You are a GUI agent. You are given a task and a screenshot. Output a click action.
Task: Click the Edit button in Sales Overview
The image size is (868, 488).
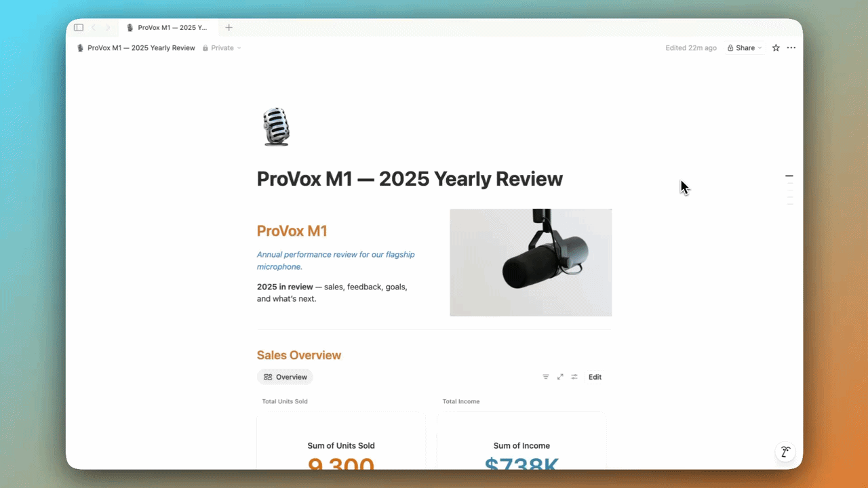point(595,377)
